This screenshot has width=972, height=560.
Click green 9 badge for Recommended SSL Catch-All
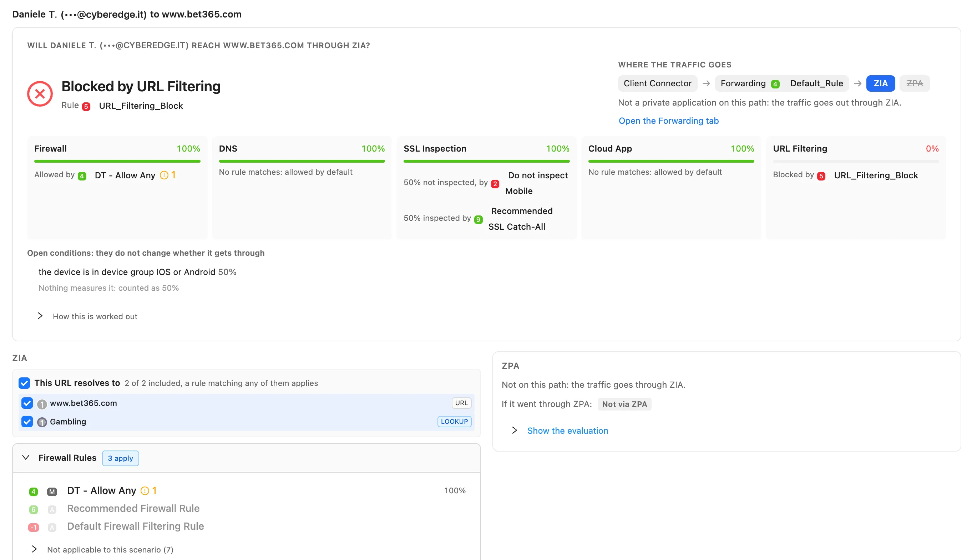(x=478, y=219)
